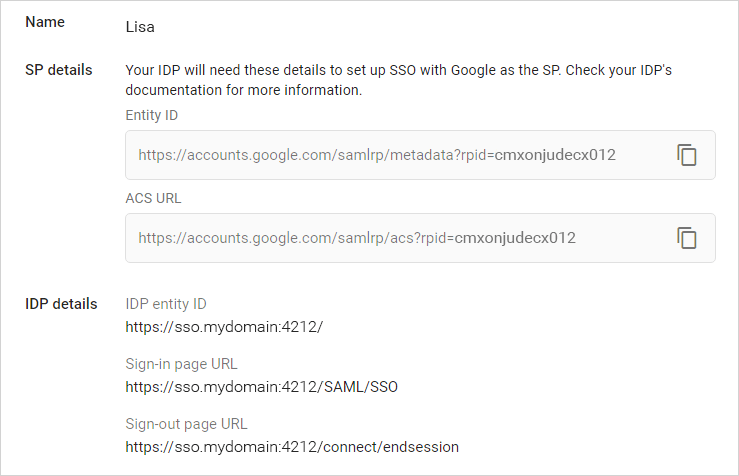Click the ACS URL field label

pos(154,198)
